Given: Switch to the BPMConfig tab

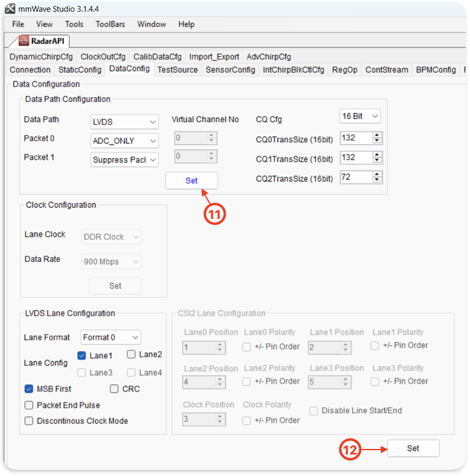Looking at the screenshot, I should [436, 70].
